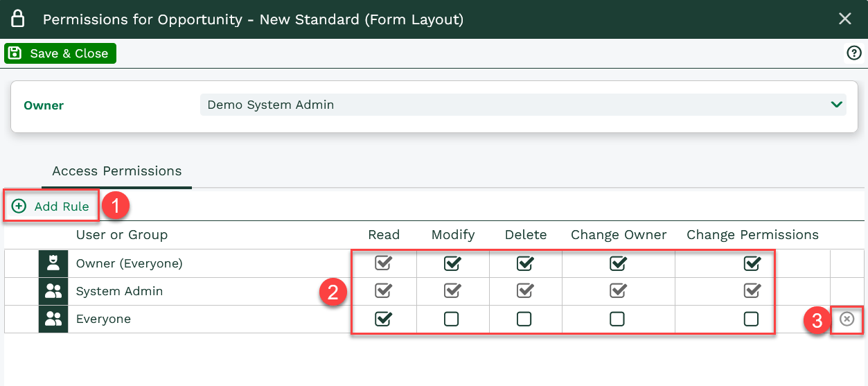The image size is (868, 386).
Task: Open the Owner dropdown list
Action: pos(523,105)
